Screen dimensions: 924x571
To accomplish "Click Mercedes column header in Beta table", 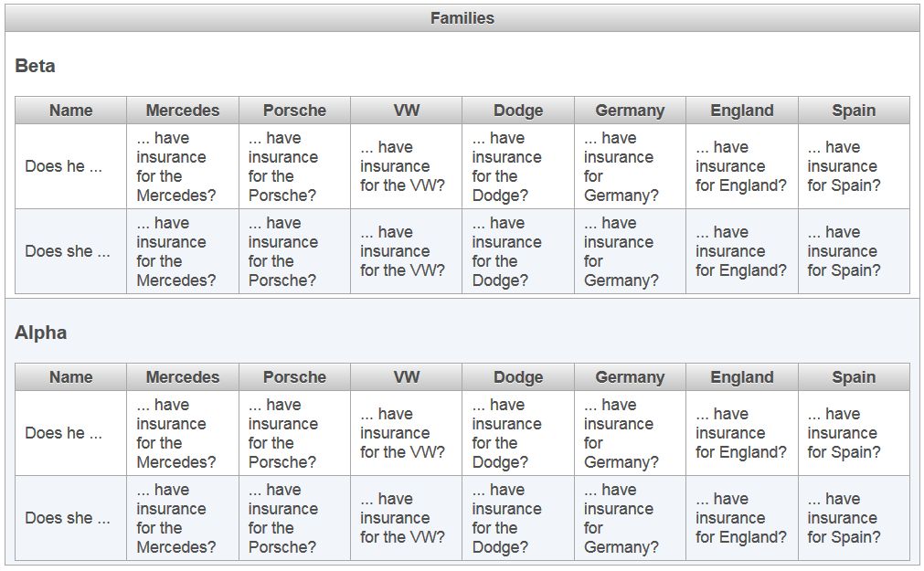I will coord(183,111).
